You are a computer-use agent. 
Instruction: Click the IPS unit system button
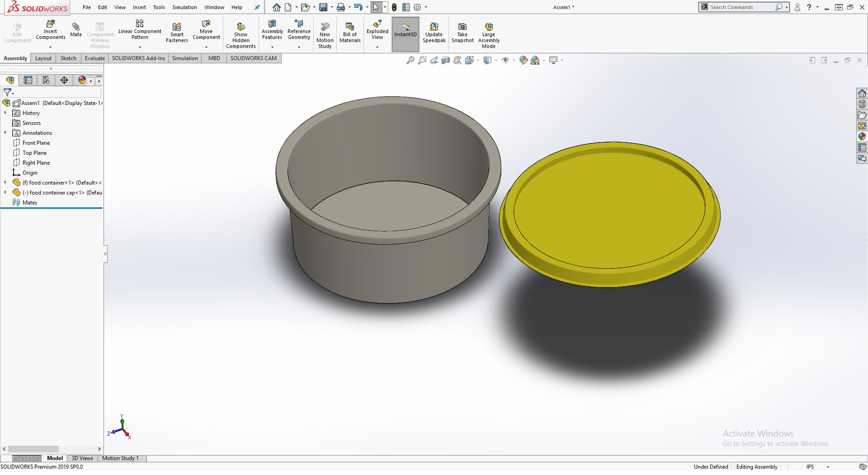tap(810, 467)
